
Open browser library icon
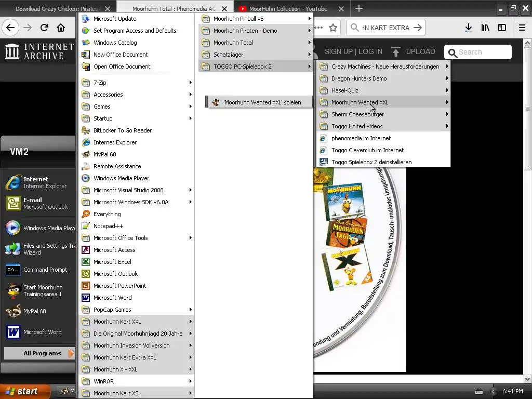pyautogui.click(x=485, y=28)
